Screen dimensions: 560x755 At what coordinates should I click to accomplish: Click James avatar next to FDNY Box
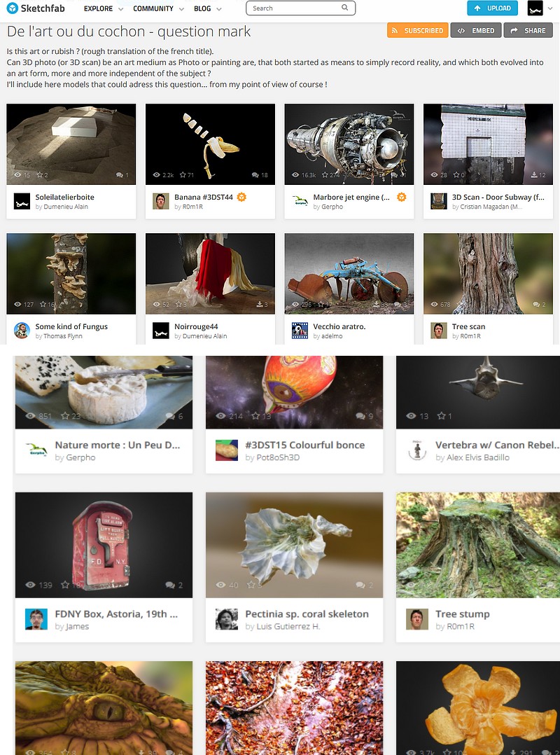[36, 619]
